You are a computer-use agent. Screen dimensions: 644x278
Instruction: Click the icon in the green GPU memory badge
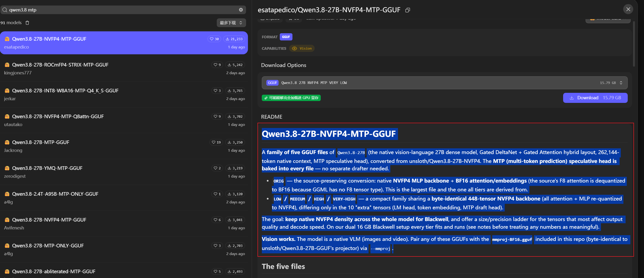(266, 98)
